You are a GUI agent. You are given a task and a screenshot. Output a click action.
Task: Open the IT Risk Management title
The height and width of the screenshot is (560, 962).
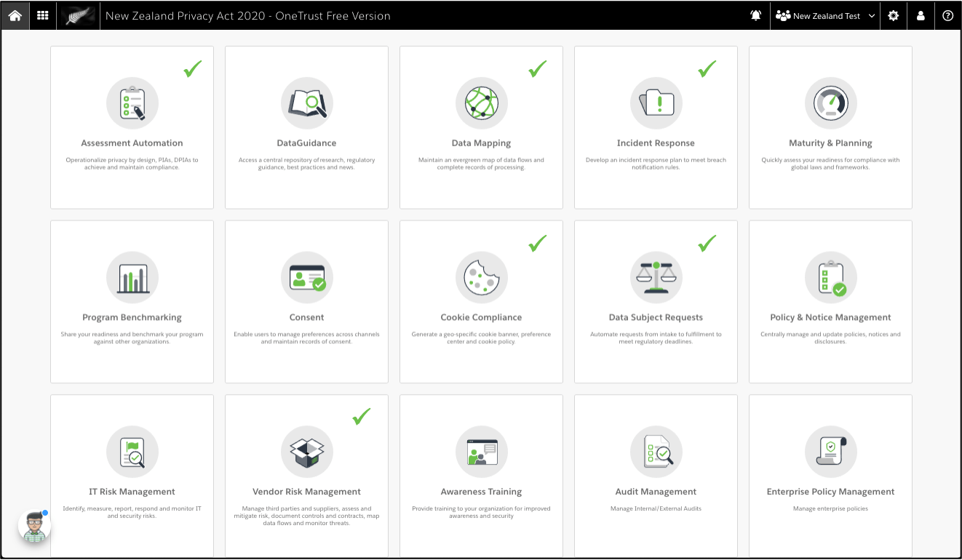(132, 492)
